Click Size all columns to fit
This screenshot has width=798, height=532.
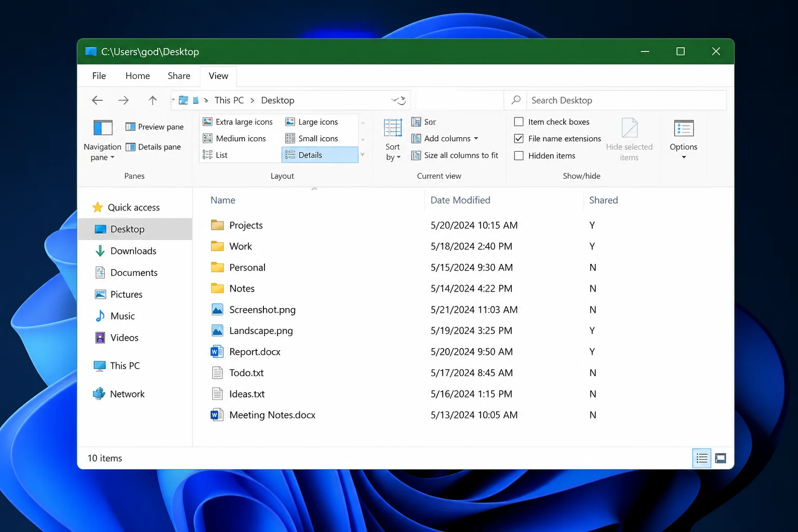click(455, 155)
